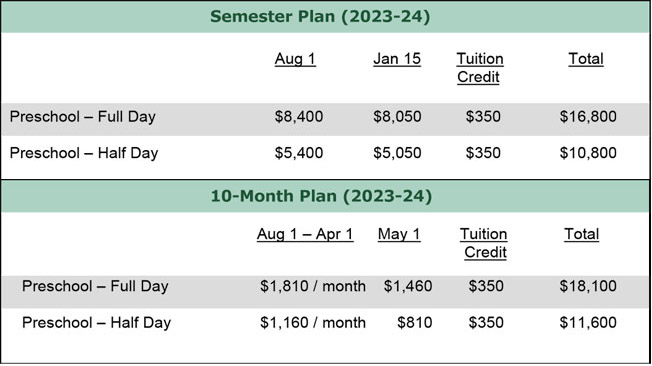The image size is (652, 366).
Task: Click the $16,800 semester total
Action: pyautogui.click(x=588, y=117)
